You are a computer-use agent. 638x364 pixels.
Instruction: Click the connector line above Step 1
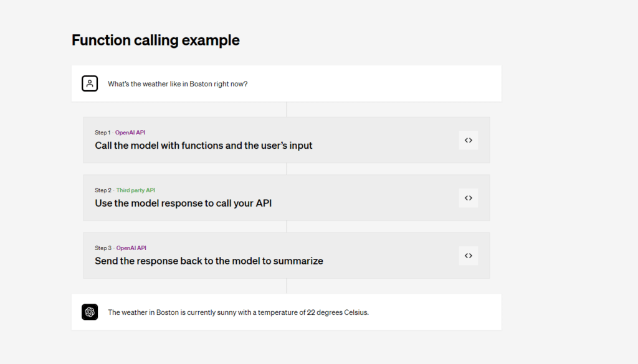click(287, 110)
